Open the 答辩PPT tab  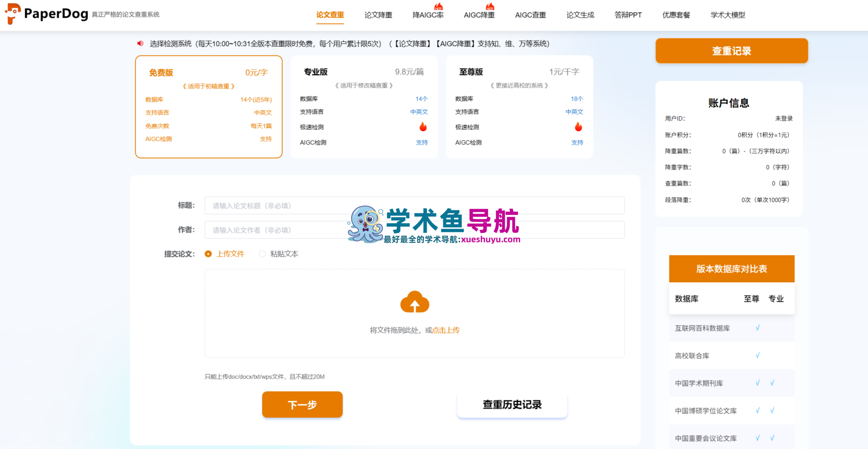point(628,15)
